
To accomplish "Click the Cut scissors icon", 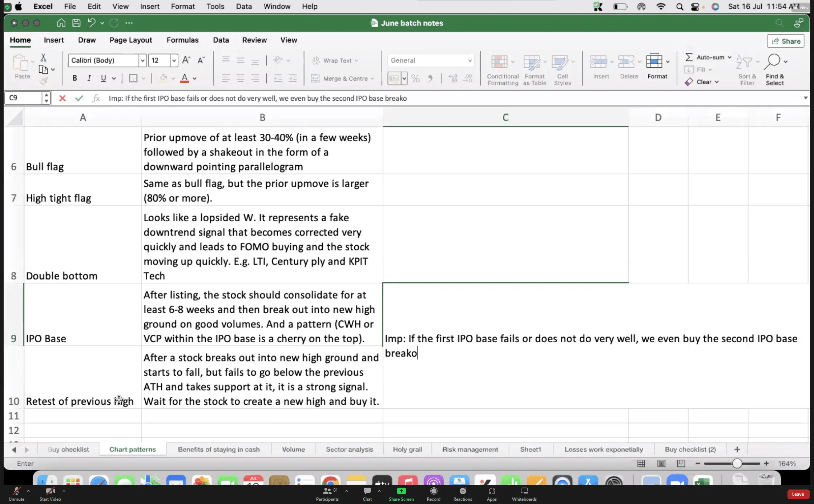I will 43,57.
